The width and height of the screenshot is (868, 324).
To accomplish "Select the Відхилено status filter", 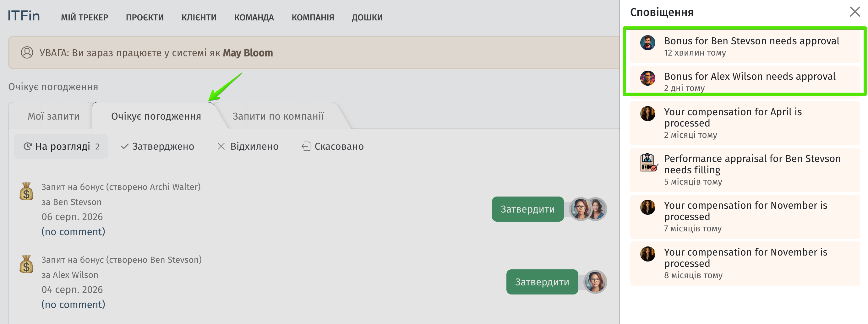I will coord(248,147).
